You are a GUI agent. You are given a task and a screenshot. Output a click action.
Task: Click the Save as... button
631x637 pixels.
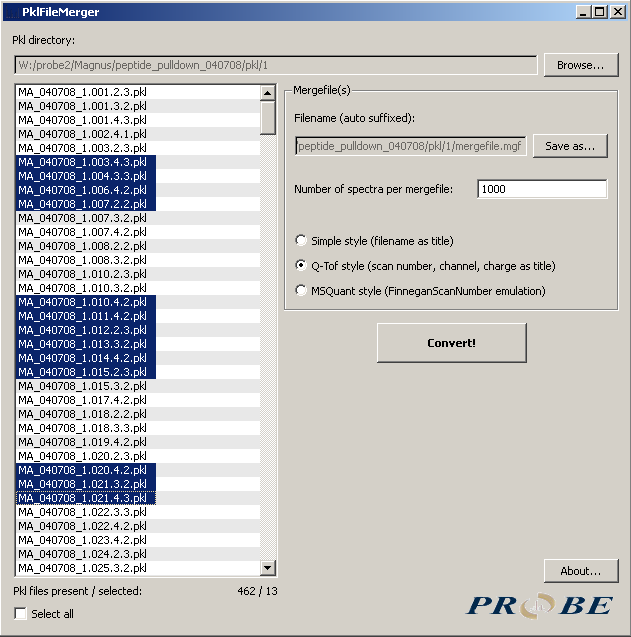pyautogui.click(x=569, y=146)
